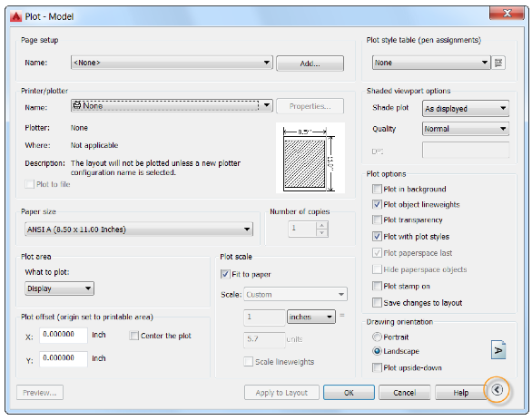Increase number of copies with up arrow
The height and width of the screenshot is (420, 532).
(321, 225)
